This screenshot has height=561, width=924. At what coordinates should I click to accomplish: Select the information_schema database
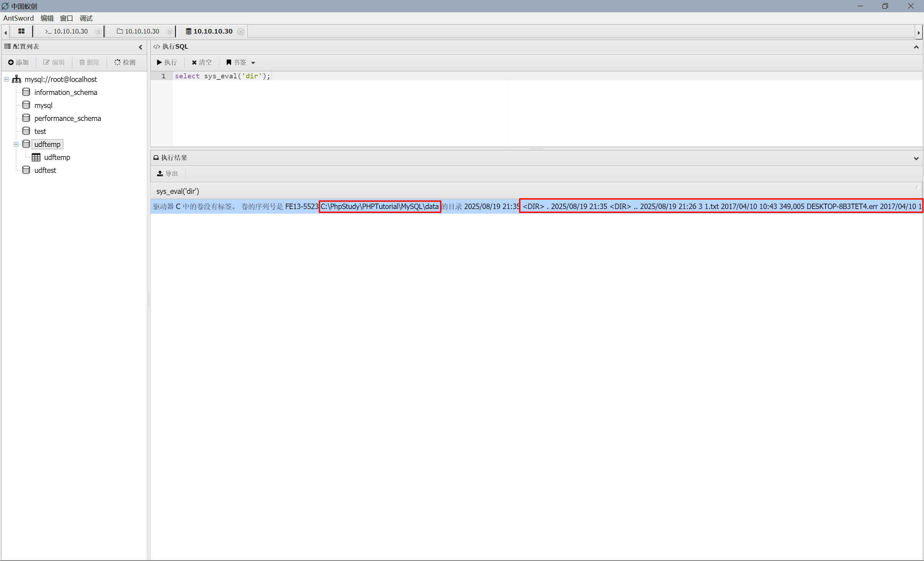pyautogui.click(x=66, y=92)
